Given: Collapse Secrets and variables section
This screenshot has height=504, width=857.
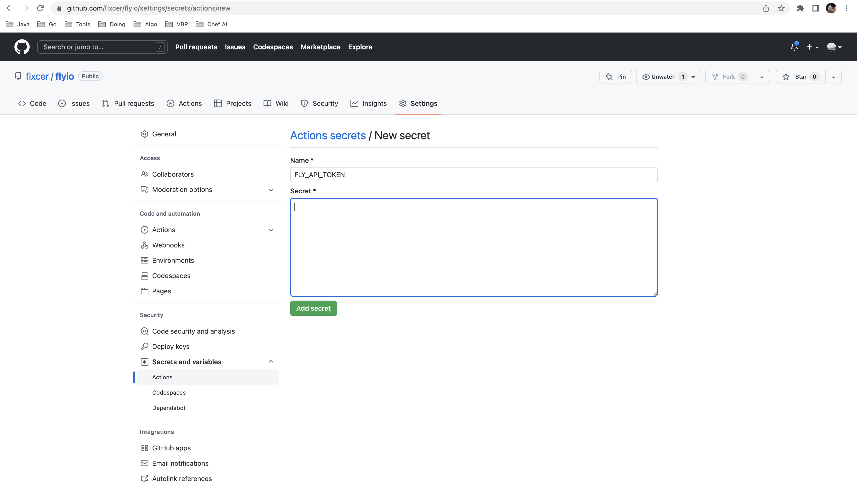Looking at the screenshot, I should tap(271, 362).
